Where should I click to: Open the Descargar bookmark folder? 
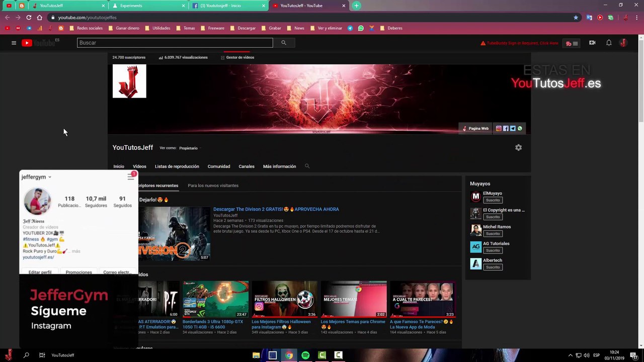243,28
